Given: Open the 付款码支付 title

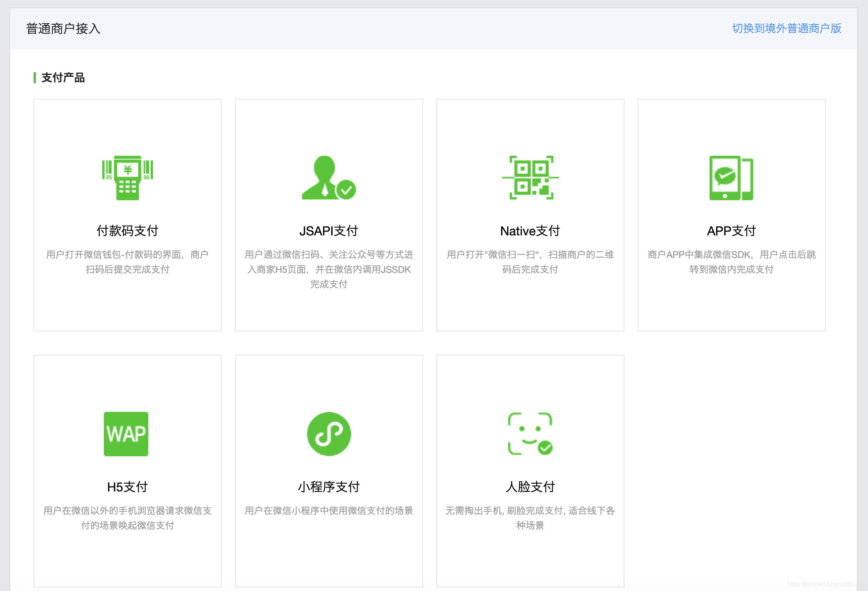Looking at the screenshot, I should (x=127, y=231).
